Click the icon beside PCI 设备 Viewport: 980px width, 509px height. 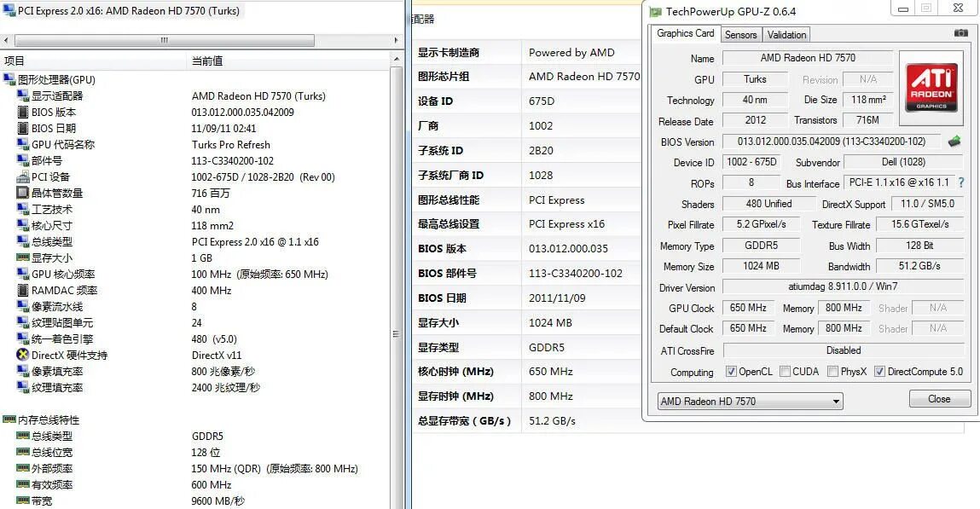coord(22,176)
